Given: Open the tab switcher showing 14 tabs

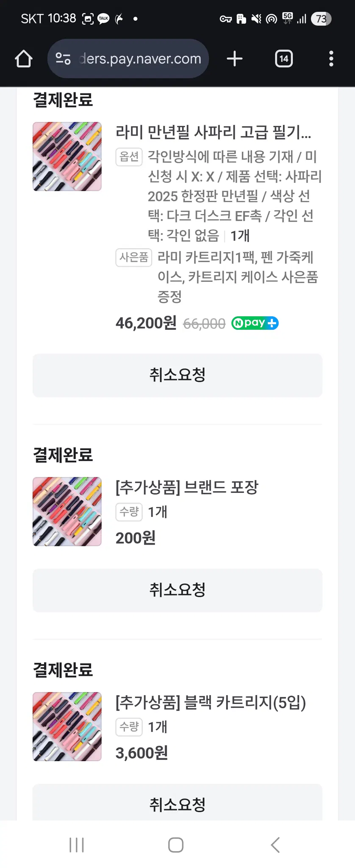Looking at the screenshot, I should (x=284, y=58).
